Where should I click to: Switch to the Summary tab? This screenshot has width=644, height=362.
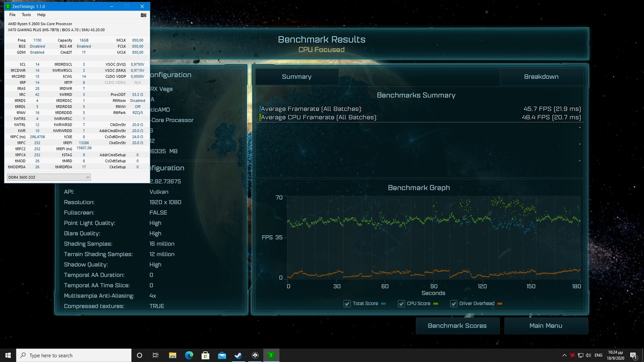[297, 76]
